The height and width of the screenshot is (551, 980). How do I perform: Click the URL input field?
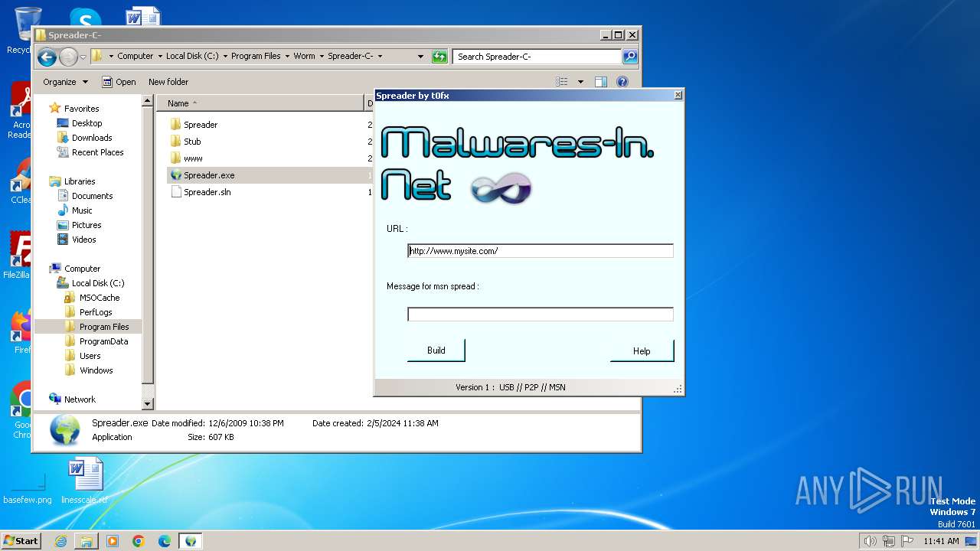coord(541,251)
